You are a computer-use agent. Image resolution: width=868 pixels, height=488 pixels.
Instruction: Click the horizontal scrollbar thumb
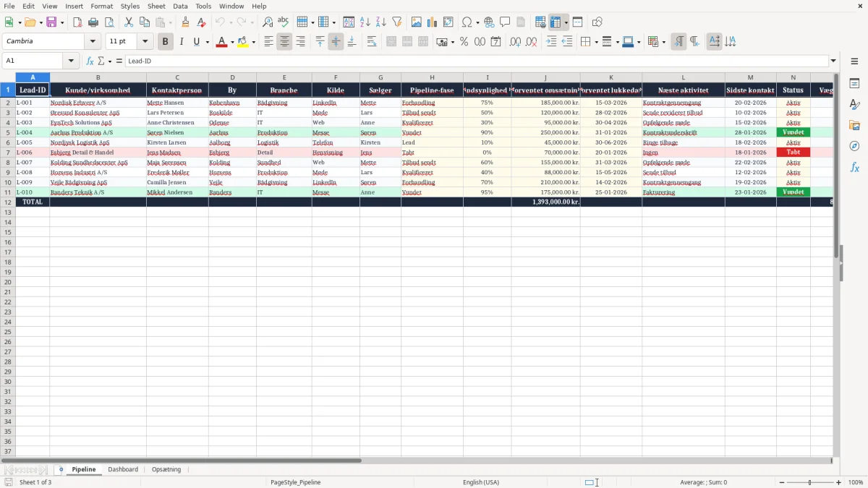181,461
